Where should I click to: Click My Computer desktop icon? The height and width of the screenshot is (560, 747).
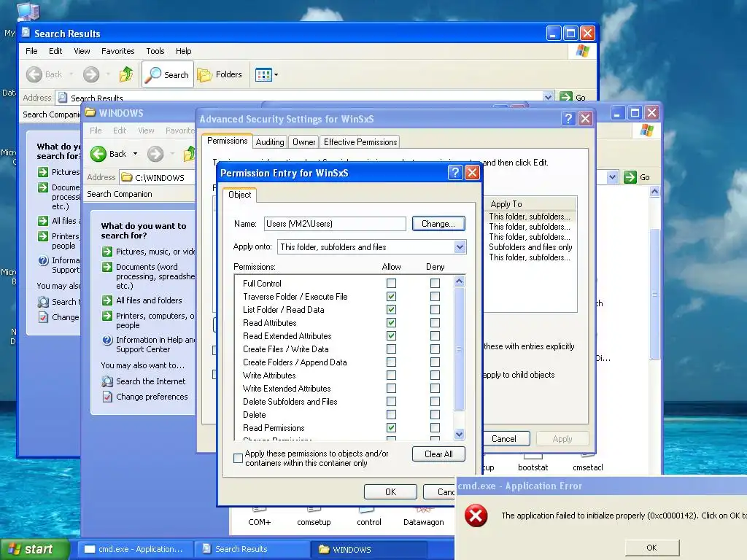(28, 10)
